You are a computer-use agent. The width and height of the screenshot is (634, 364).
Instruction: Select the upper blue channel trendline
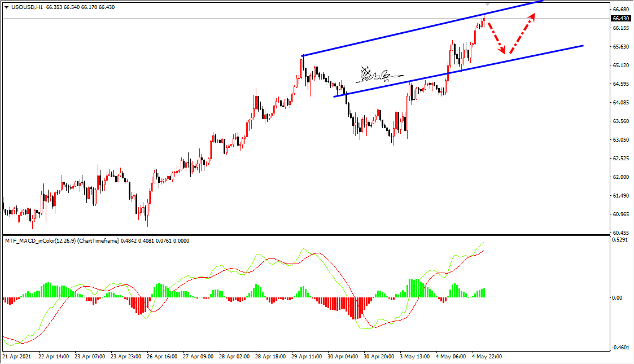[x=423, y=29]
